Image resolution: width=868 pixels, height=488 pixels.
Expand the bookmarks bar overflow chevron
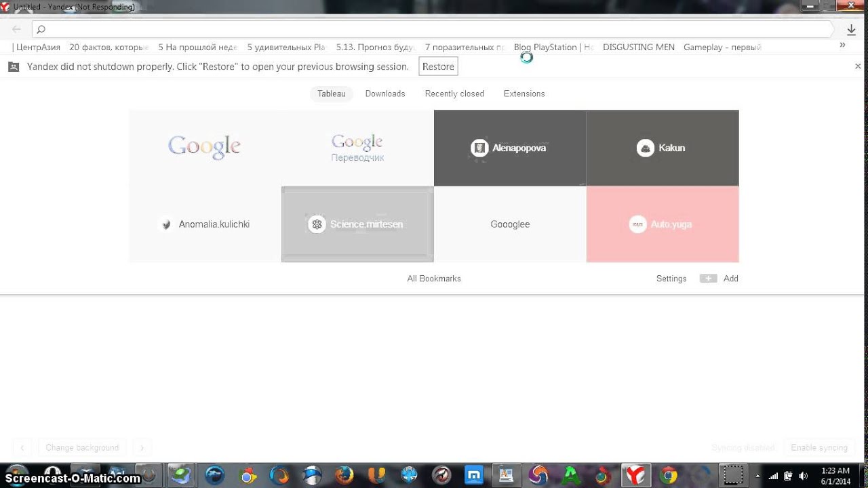pos(842,45)
